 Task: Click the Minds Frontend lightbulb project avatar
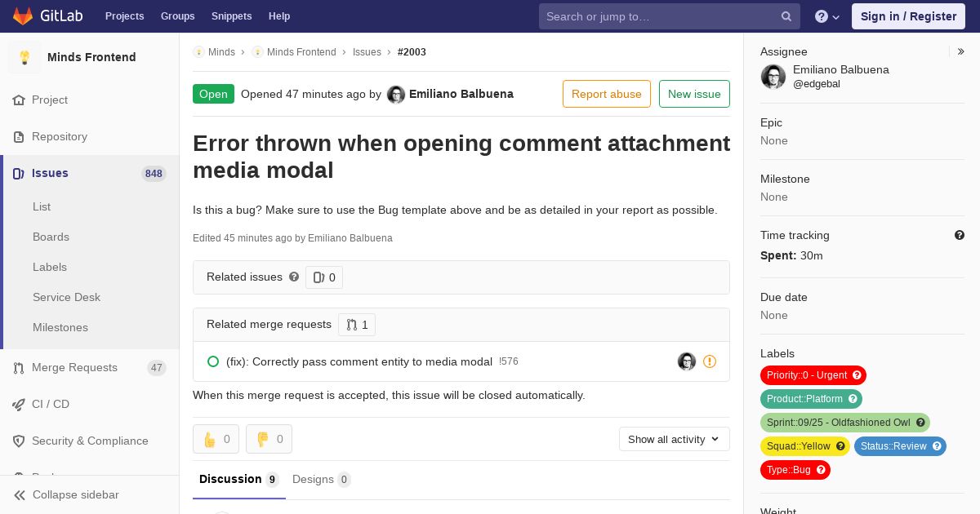(24, 57)
